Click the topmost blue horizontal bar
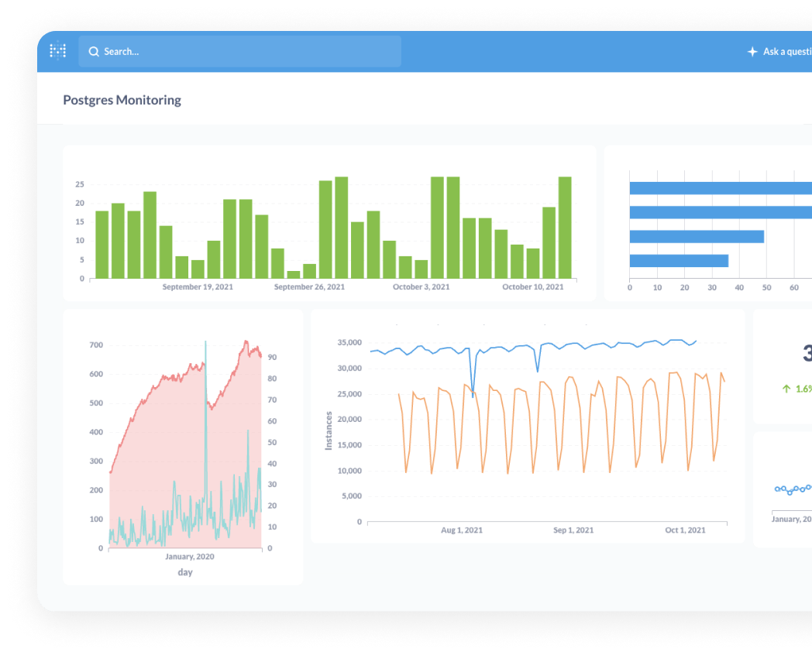812x655 pixels. (721, 188)
